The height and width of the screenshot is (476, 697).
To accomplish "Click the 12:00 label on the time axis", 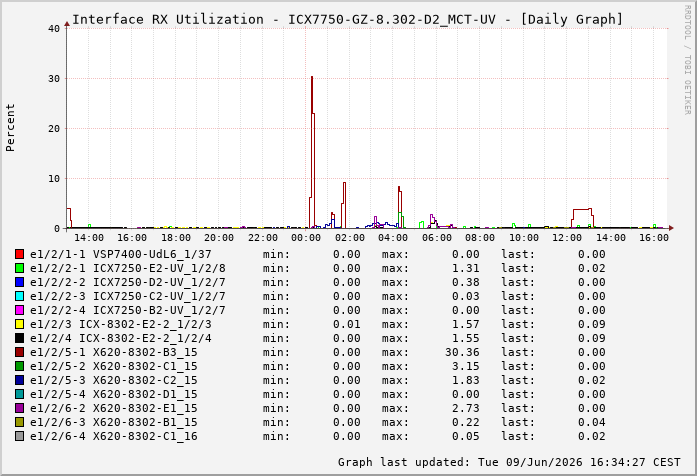I will (x=567, y=238).
